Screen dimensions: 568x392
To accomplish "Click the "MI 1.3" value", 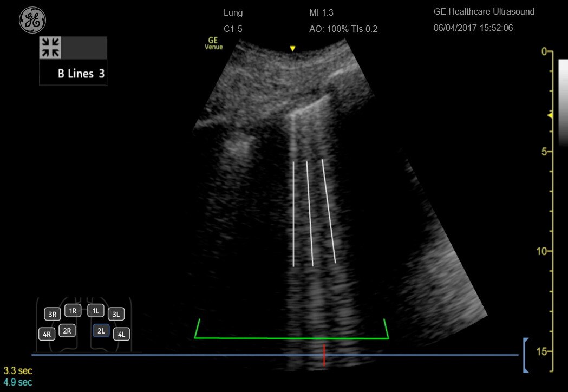I will click(321, 12).
